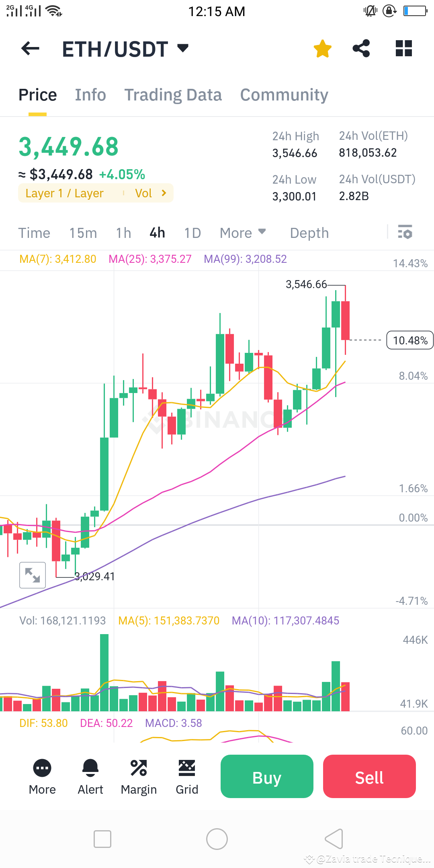Viewport: 434px width, 868px height.
Task: Set a price alert with the Alert bell
Action: click(90, 776)
